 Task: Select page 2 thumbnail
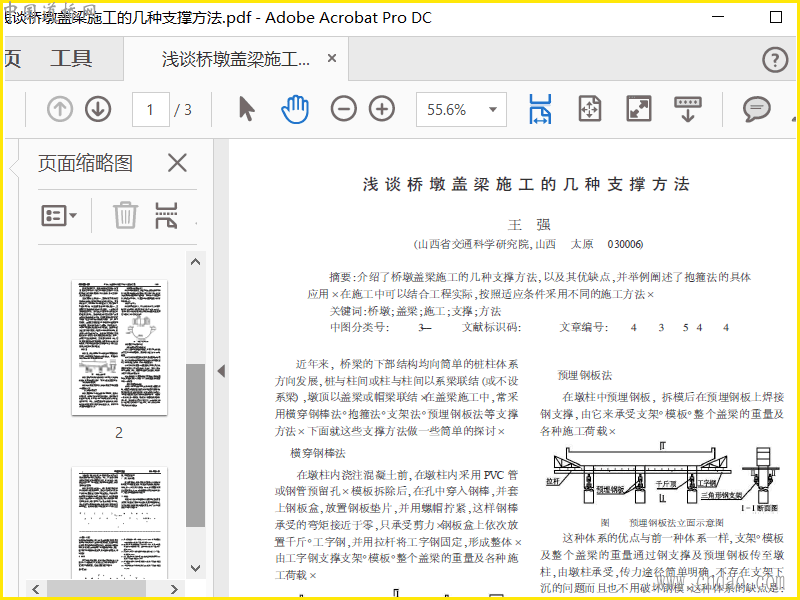119,347
